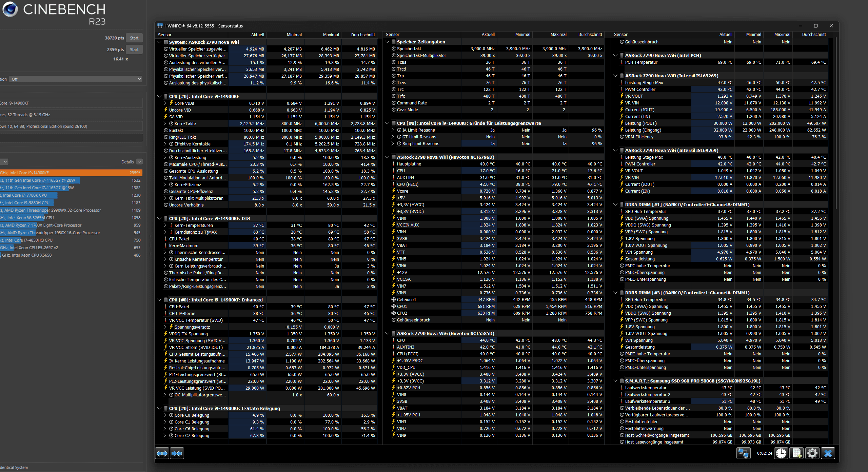Click the fan icon beside Gehäuse4

[x=394, y=299]
